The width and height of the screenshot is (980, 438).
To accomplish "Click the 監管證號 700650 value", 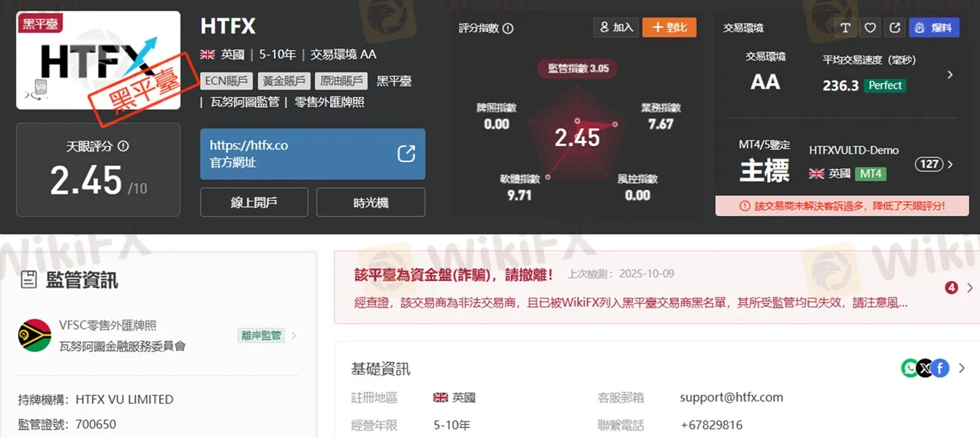I will coord(96,424).
